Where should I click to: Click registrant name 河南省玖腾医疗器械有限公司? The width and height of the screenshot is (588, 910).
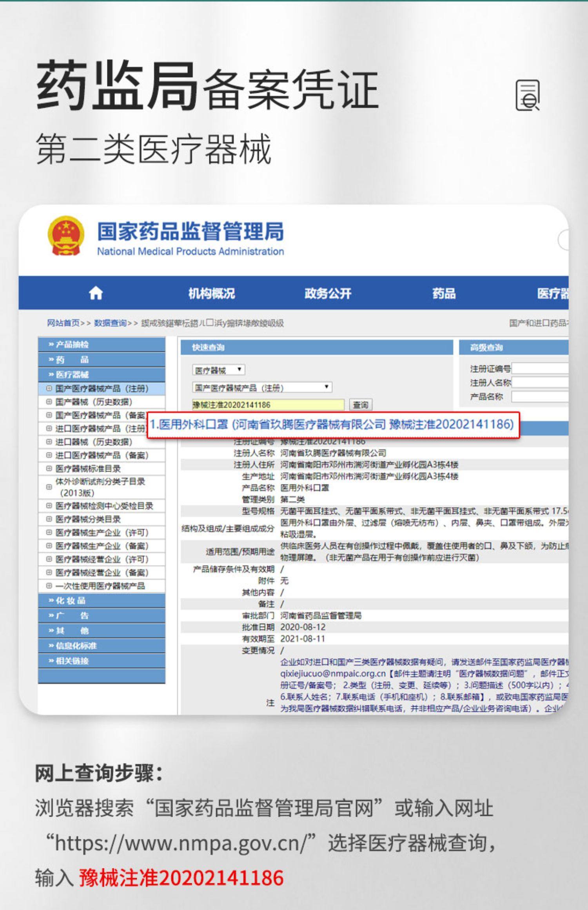point(333,453)
